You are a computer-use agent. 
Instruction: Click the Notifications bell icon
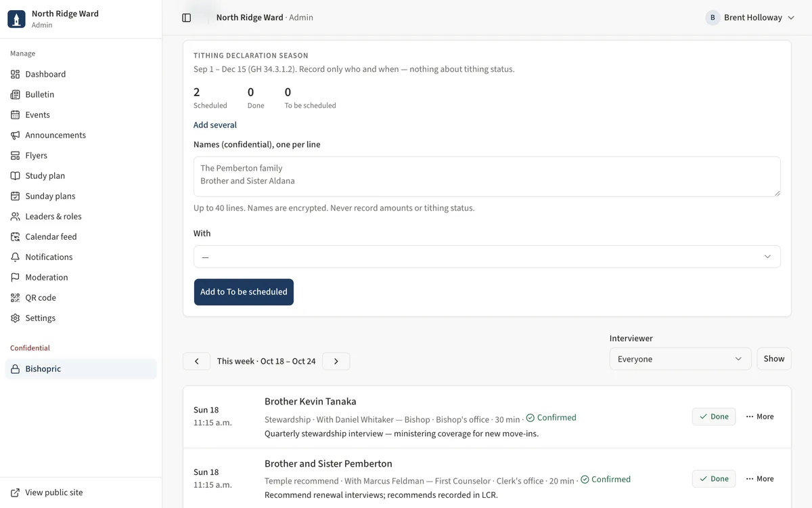(15, 257)
